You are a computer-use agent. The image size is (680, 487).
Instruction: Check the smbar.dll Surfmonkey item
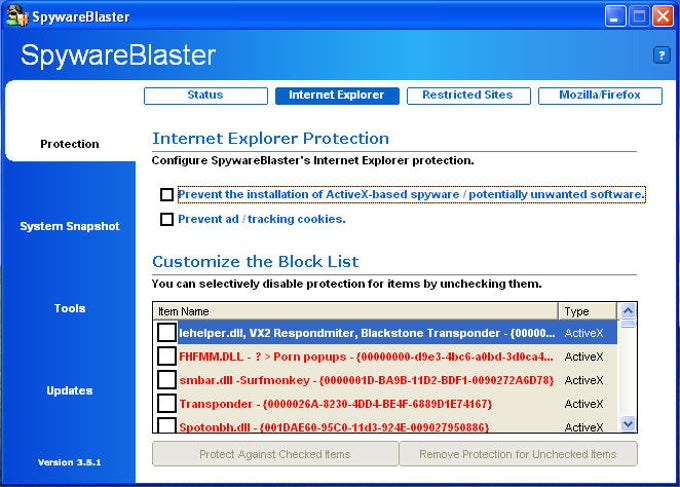pos(167,380)
